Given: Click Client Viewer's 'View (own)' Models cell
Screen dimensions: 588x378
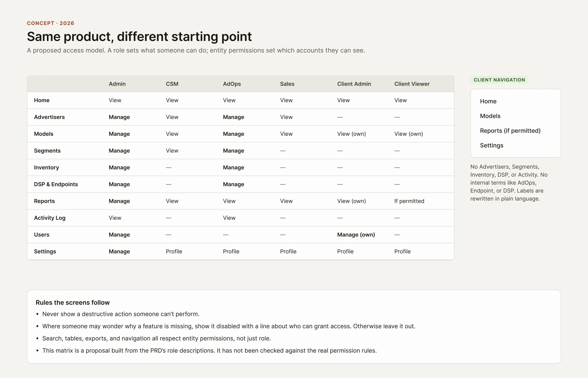Looking at the screenshot, I should point(409,134).
